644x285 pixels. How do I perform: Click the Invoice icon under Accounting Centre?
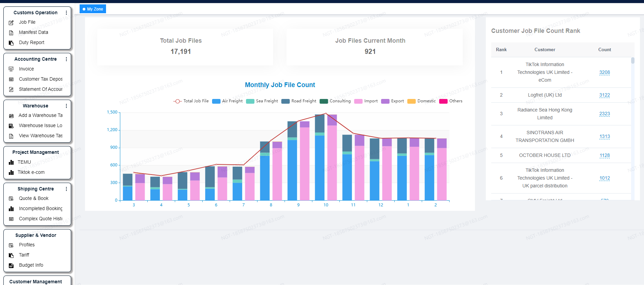(11, 69)
